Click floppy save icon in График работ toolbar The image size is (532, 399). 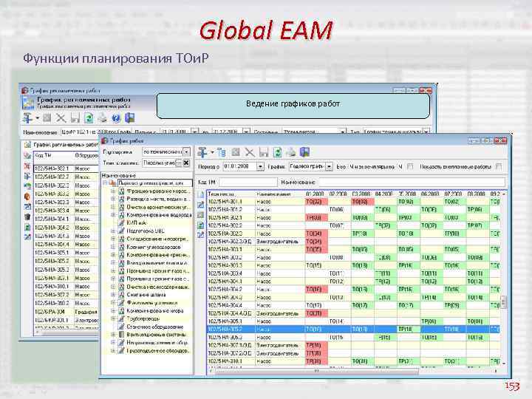264,152
